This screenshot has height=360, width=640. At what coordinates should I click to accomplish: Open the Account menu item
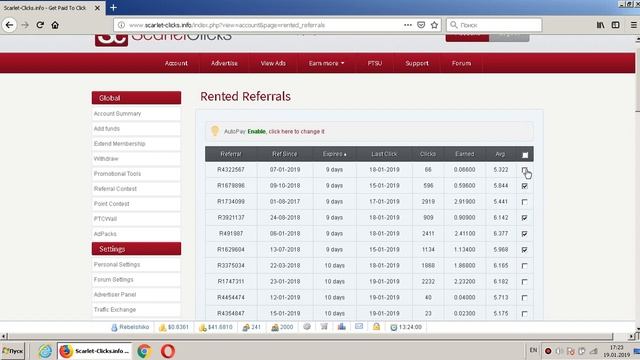[x=176, y=63]
